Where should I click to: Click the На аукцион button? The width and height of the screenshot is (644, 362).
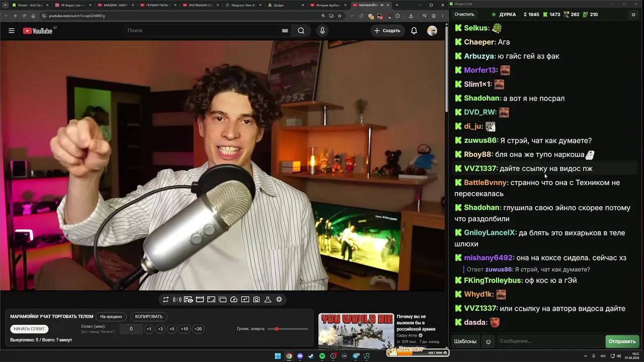coord(111,317)
